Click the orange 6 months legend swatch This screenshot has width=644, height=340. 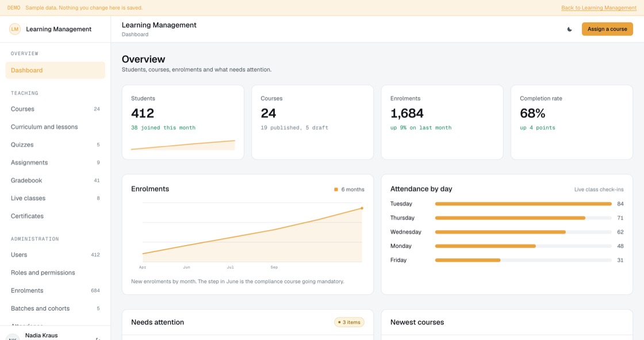(336, 189)
